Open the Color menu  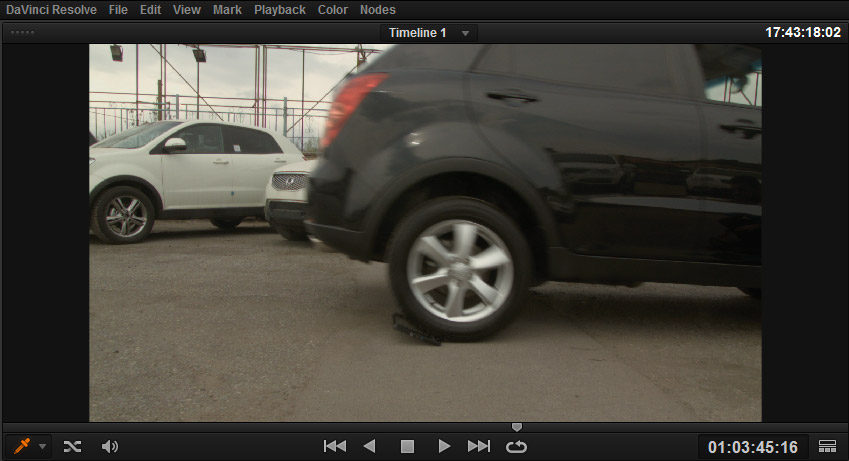332,10
